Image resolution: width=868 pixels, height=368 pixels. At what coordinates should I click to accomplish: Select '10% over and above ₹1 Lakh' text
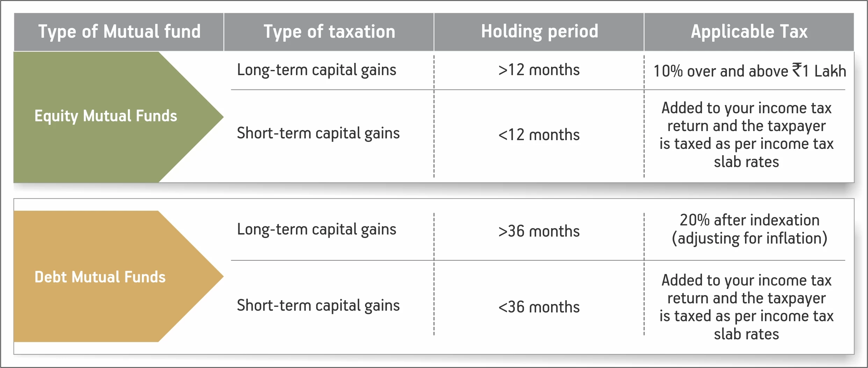click(x=750, y=71)
